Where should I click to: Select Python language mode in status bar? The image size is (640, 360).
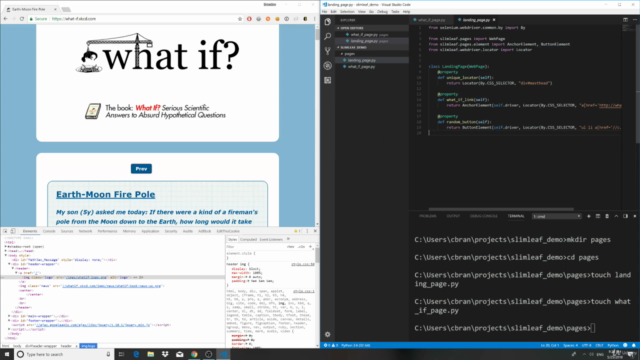(613, 345)
